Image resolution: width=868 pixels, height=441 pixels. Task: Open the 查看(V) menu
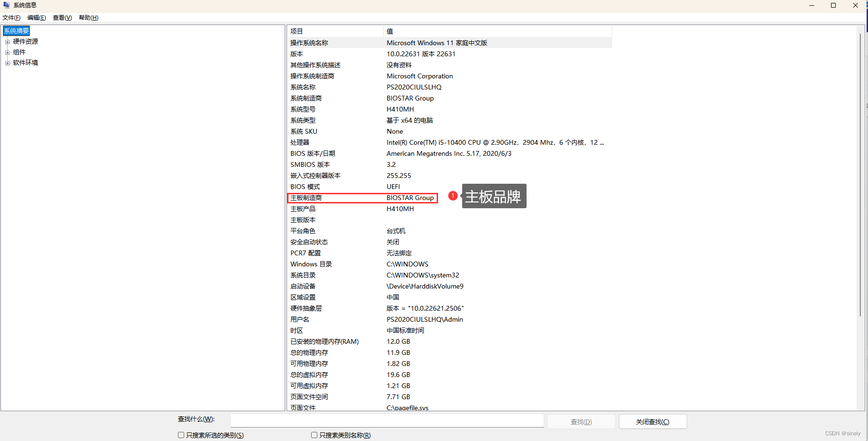[62, 18]
